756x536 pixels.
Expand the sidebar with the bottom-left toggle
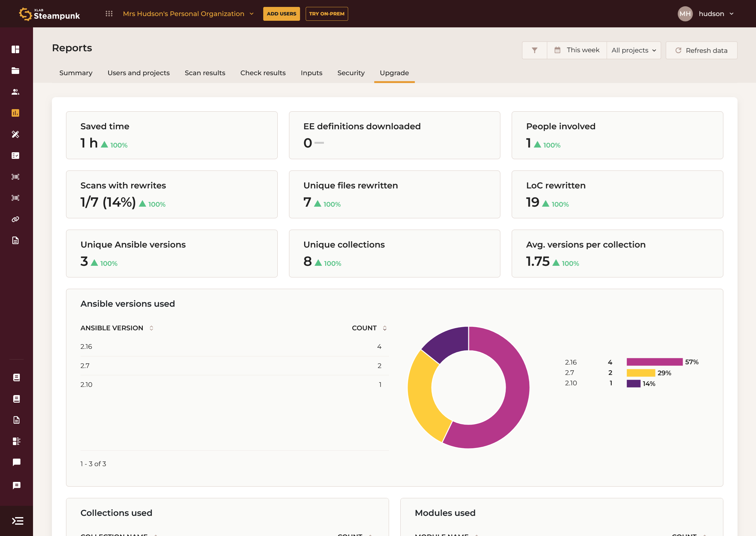17,521
